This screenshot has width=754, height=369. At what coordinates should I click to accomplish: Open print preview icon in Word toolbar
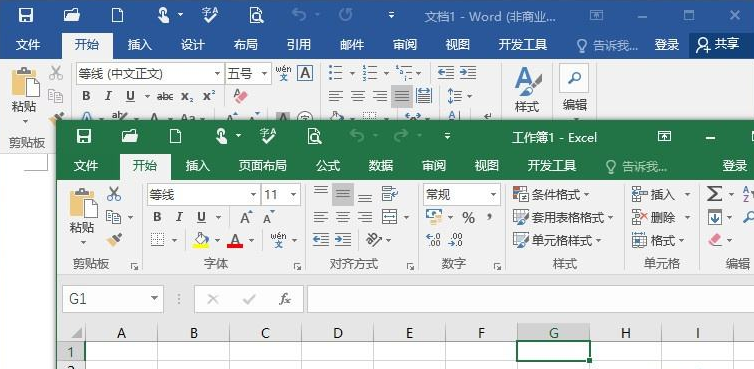(257, 15)
